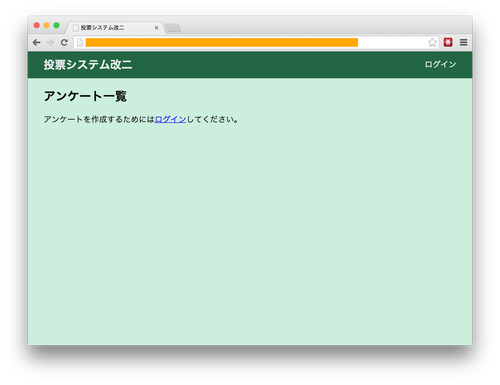The height and width of the screenshot is (385, 500).
Task: Reload the page with the refresh icon
Action: pyautogui.click(x=64, y=42)
